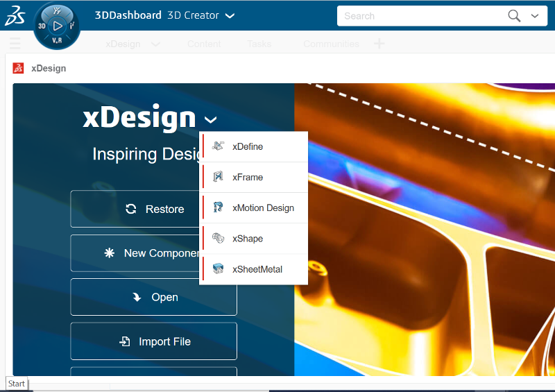
Task: Expand the search options chevron
Action: click(535, 16)
